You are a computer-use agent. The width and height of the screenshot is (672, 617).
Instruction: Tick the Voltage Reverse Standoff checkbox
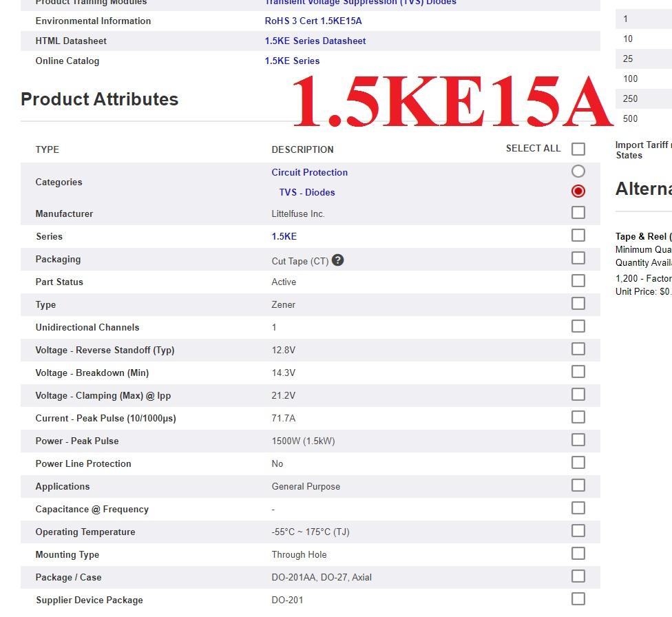578,348
